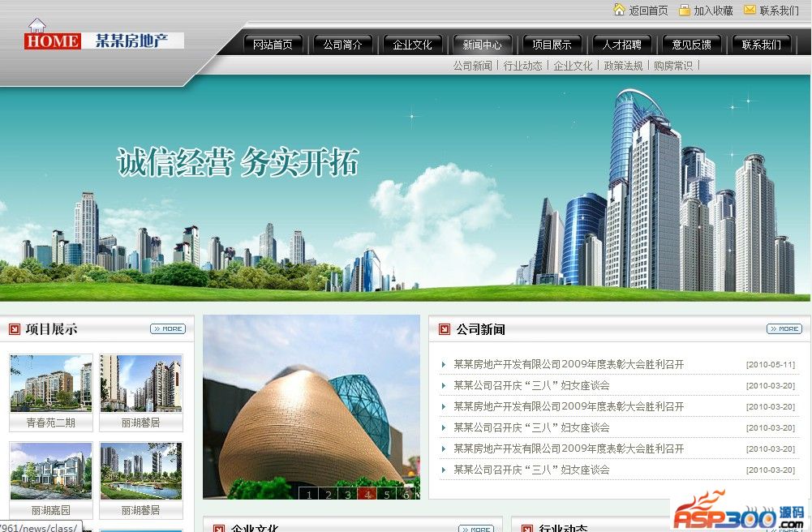Screen dimensions: 812x532
Task: Open 青春苑二期 project thumbnail
Action: [x=51, y=383]
